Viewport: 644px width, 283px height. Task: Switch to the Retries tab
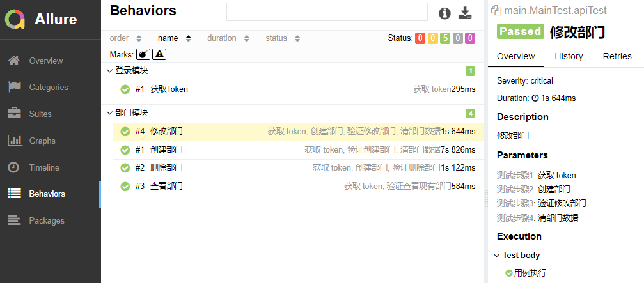tap(617, 56)
